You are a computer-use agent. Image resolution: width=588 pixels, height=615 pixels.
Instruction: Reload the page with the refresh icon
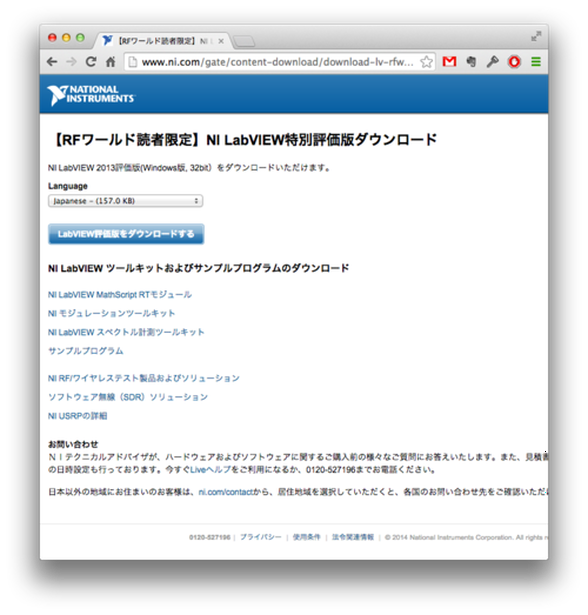(x=91, y=62)
